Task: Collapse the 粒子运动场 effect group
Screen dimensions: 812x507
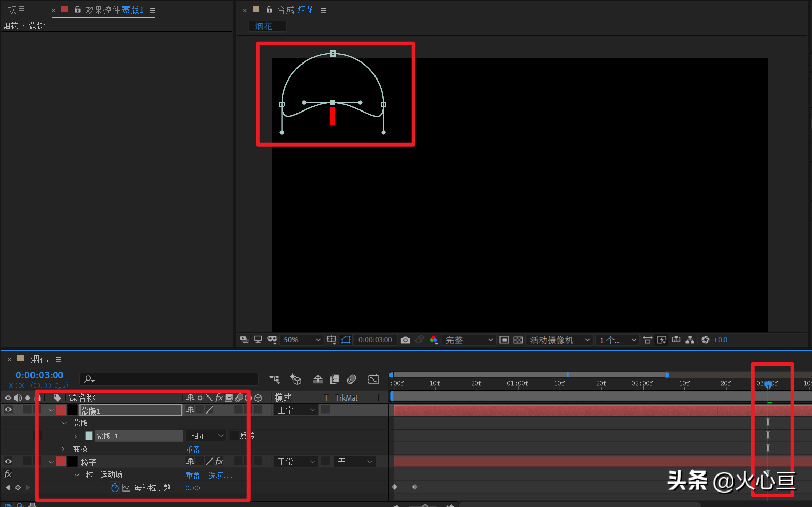Action: (77, 474)
